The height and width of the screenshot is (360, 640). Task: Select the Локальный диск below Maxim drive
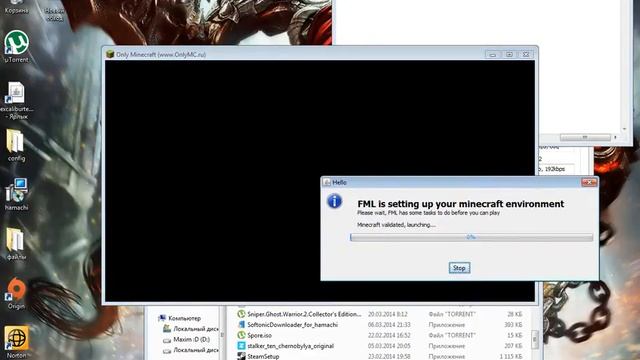click(196, 350)
